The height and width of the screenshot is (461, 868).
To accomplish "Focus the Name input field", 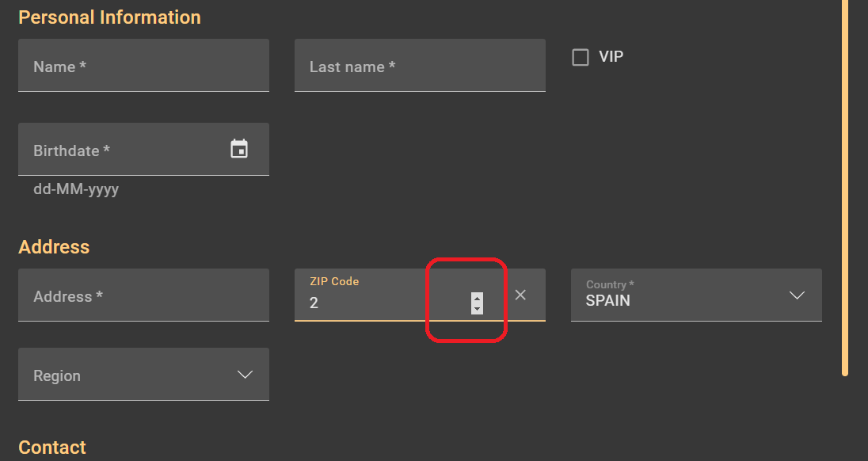I will pos(143,66).
